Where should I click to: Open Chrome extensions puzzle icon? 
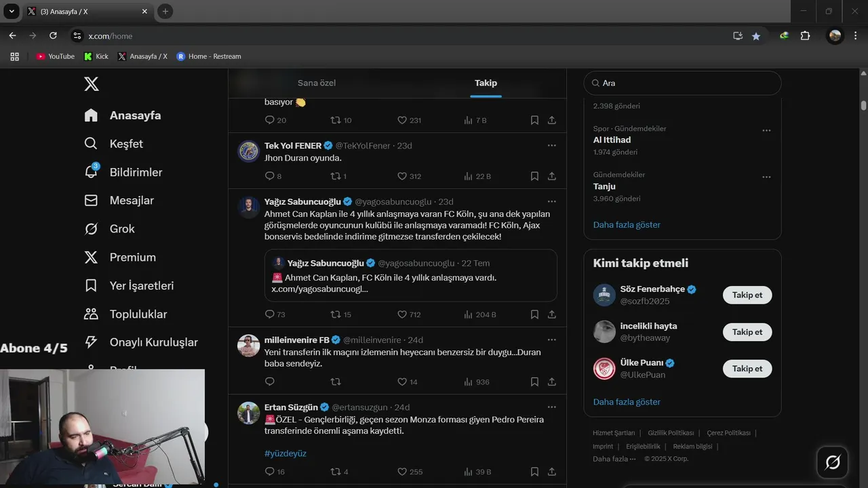pos(806,36)
